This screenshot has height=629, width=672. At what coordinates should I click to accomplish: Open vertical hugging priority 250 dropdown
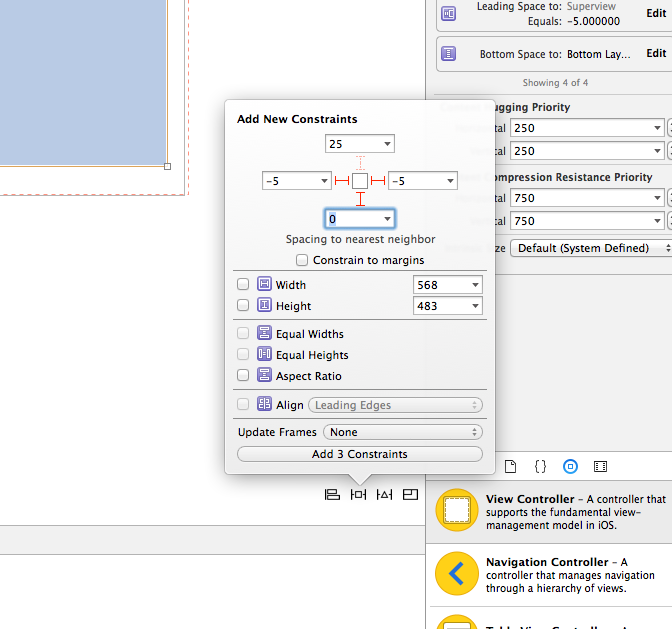tap(657, 151)
